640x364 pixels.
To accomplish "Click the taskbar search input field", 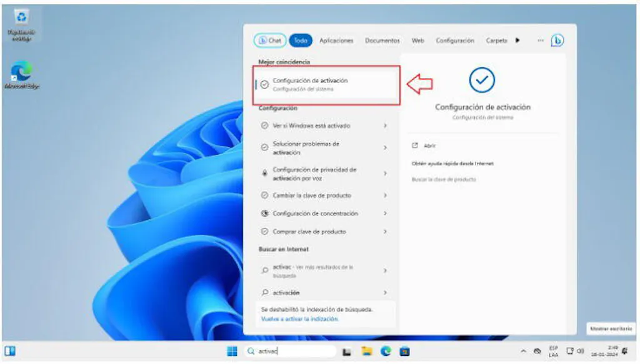I will pyautogui.click(x=290, y=352).
